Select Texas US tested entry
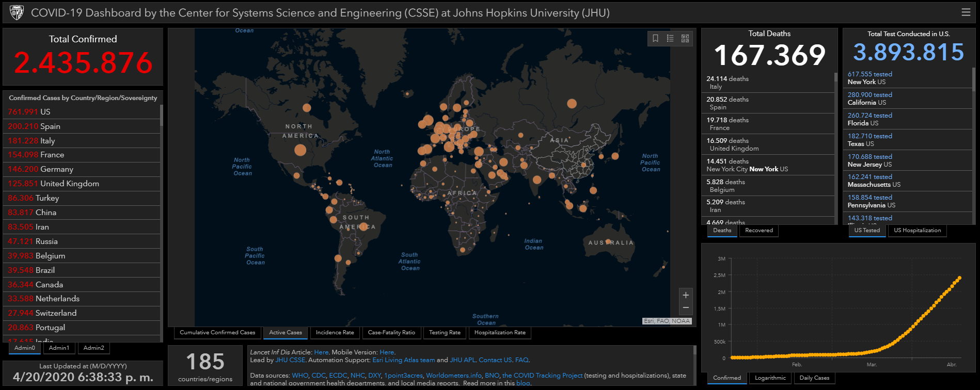This screenshot has width=980, height=390. tap(908, 140)
